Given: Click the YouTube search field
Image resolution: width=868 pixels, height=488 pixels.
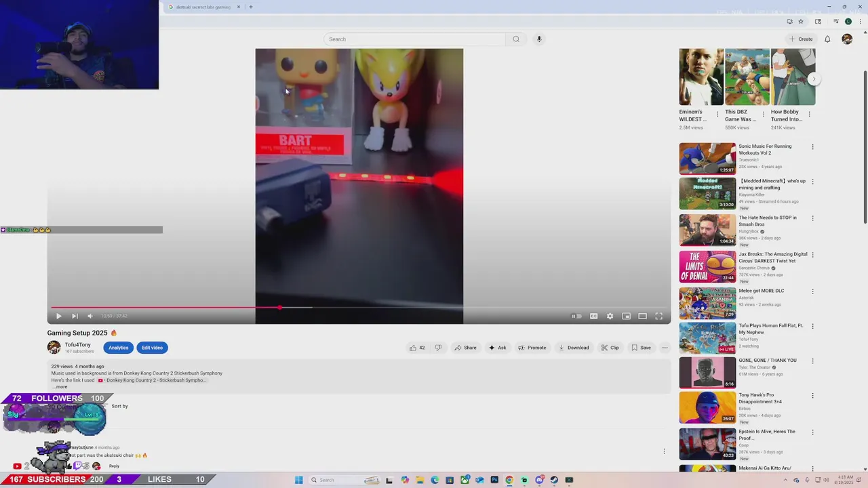Looking at the screenshot, I should tap(414, 39).
